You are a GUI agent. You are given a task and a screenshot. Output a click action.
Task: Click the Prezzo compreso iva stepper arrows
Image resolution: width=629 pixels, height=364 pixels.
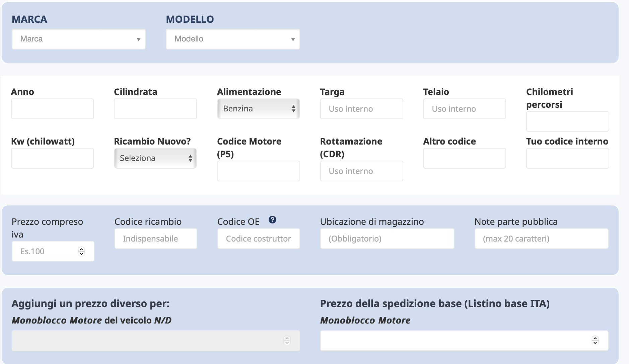pos(81,251)
